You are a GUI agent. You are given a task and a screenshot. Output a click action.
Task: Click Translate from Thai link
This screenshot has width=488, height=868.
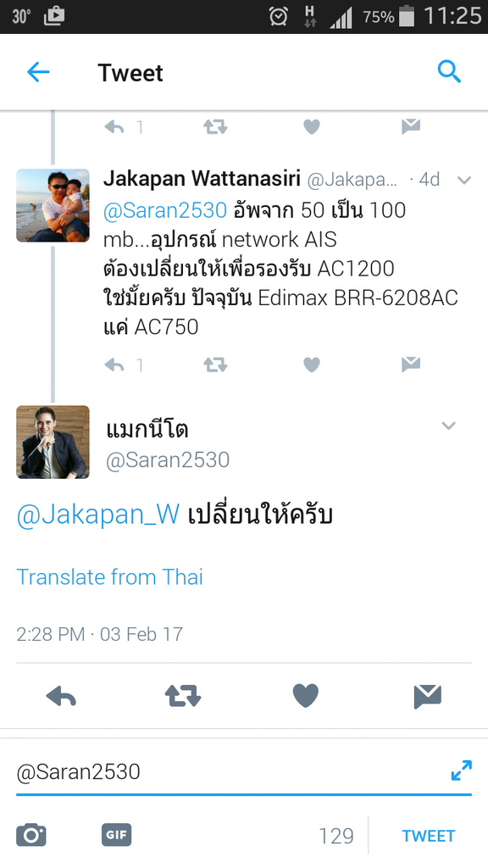(109, 576)
